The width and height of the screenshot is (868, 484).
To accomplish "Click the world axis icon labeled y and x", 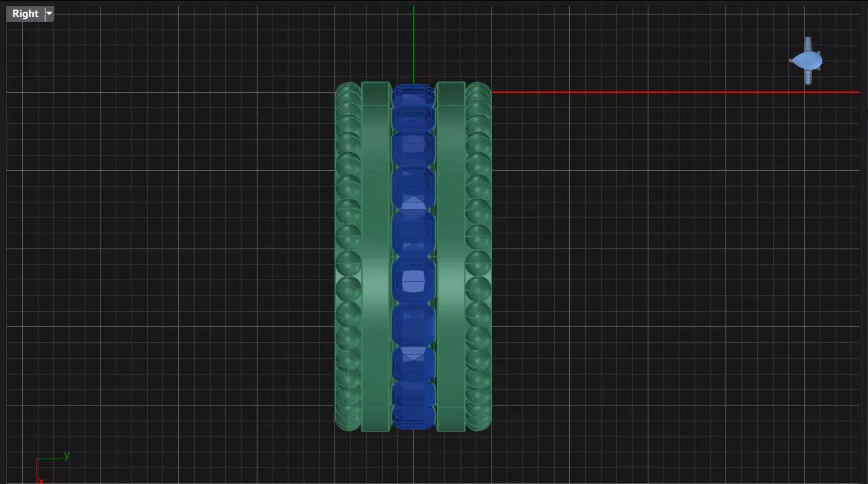I will click(52, 467).
